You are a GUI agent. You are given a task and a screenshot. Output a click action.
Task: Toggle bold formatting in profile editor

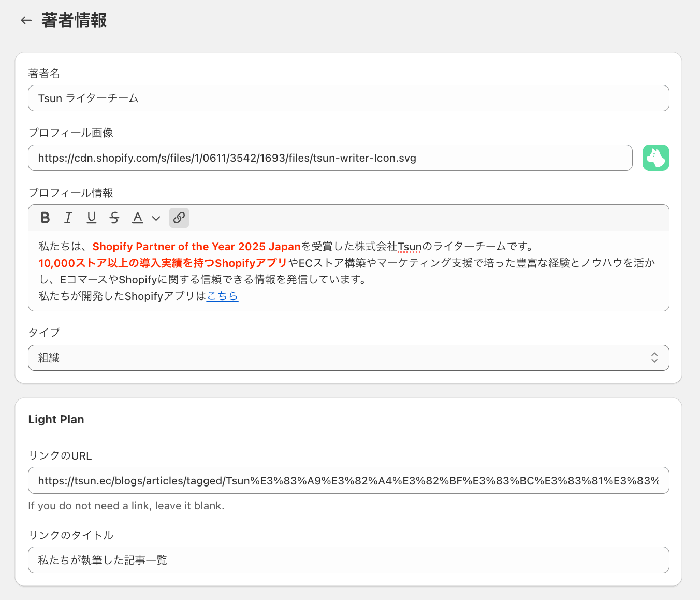(x=45, y=218)
